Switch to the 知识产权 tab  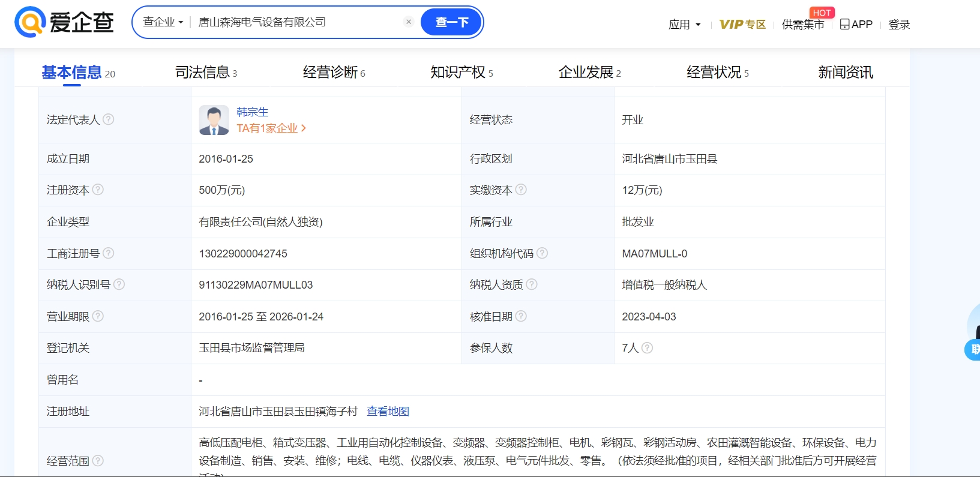pos(461,73)
